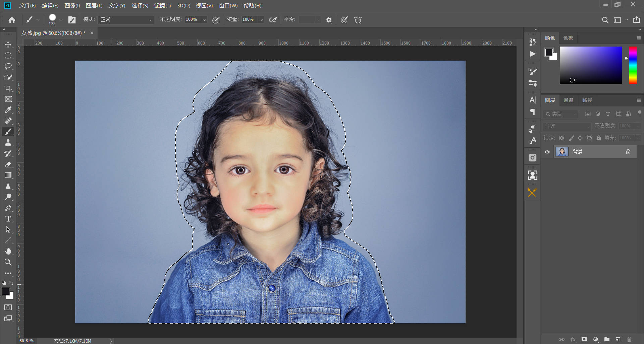The image size is (644, 344).
Task: Open smoothing options gear icon
Action: (x=329, y=20)
